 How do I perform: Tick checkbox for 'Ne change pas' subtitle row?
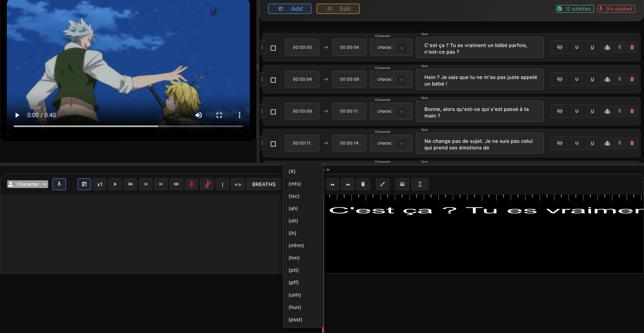click(x=273, y=144)
